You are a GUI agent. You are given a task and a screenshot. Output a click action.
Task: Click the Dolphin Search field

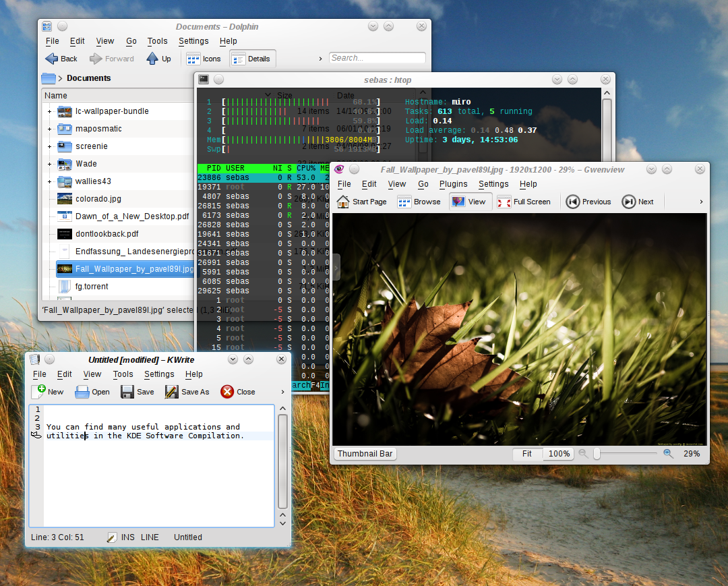(377, 57)
